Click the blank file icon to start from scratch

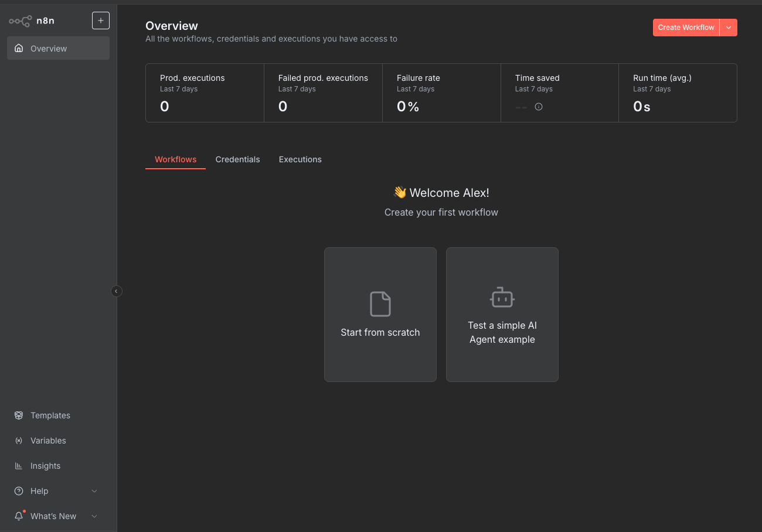point(380,304)
